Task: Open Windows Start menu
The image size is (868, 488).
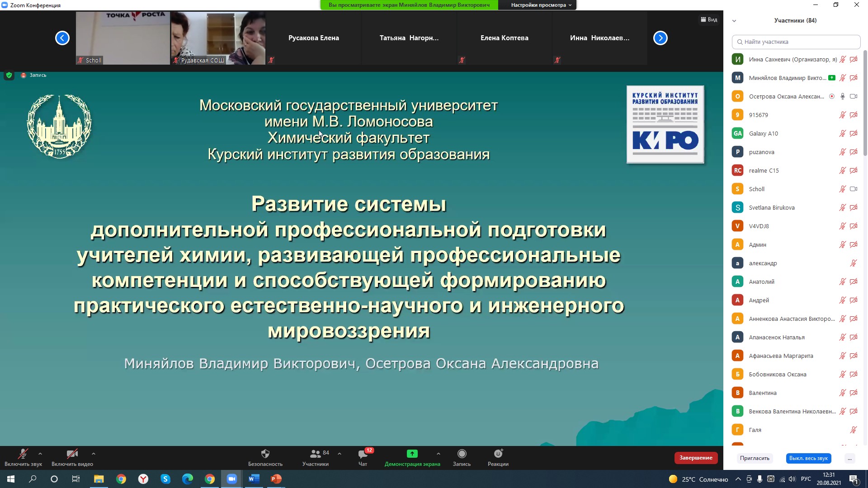Action: click(x=11, y=479)
